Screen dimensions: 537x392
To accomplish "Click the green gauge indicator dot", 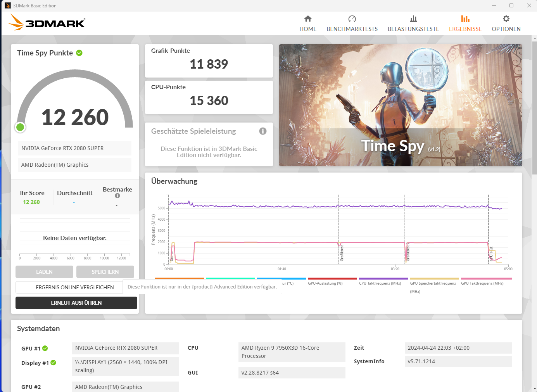I will pos(20,127).
